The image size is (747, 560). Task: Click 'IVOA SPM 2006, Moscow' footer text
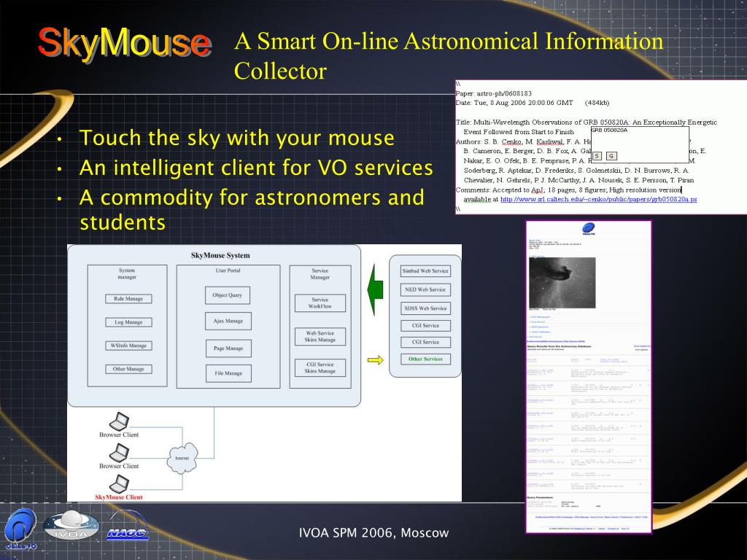point(374,533)
